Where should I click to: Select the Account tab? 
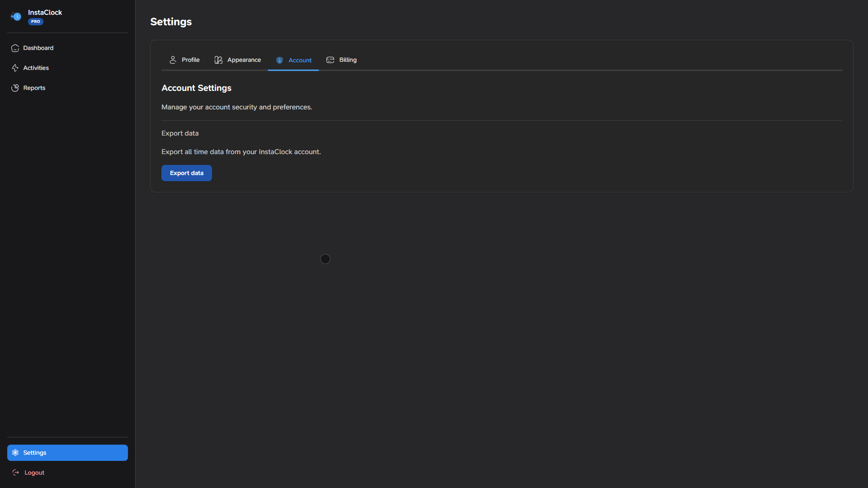[300, 60]
